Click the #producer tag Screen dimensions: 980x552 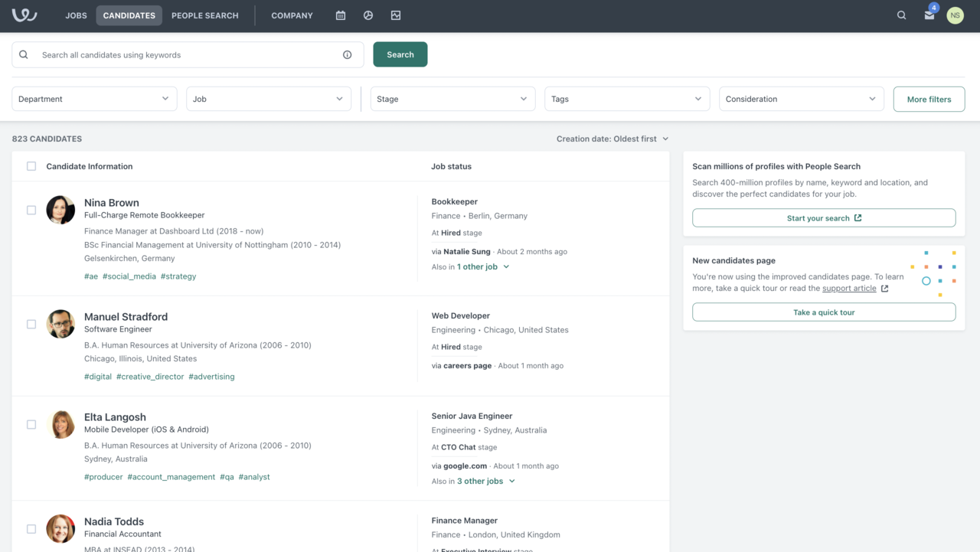coord(103,477)
